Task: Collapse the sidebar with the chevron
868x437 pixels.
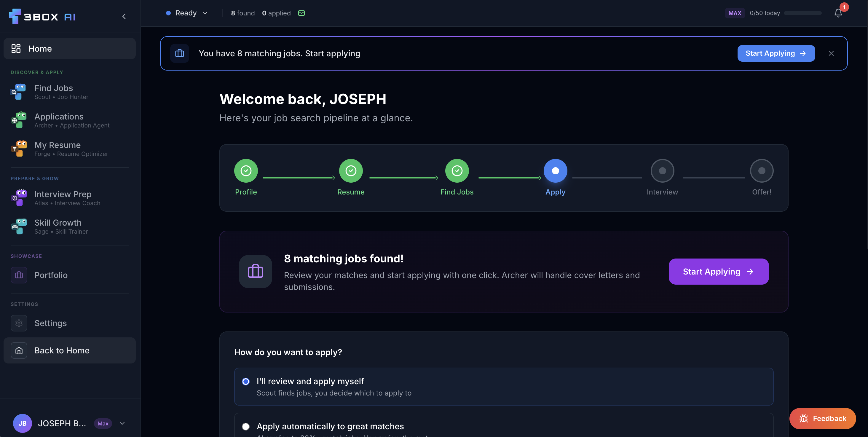Action: tap(124, 16)
